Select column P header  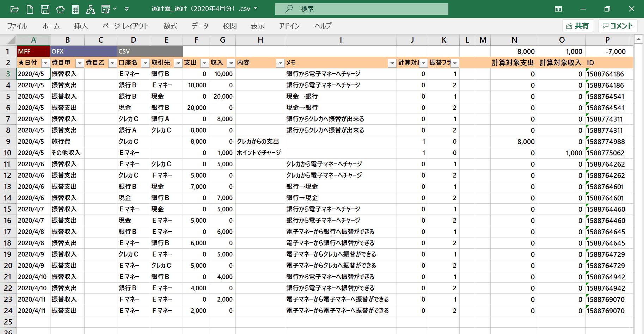[x=607, y=40]
